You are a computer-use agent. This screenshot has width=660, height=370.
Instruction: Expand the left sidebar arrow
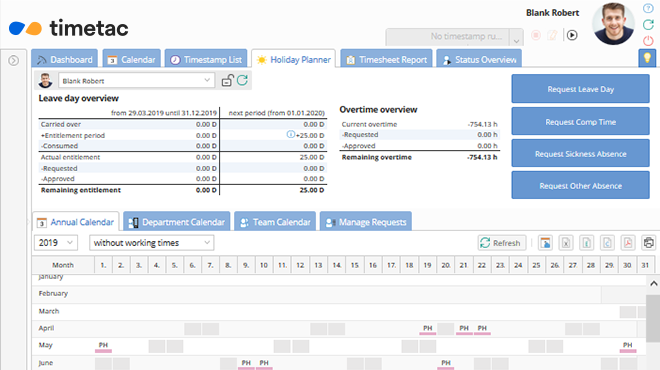13,61
